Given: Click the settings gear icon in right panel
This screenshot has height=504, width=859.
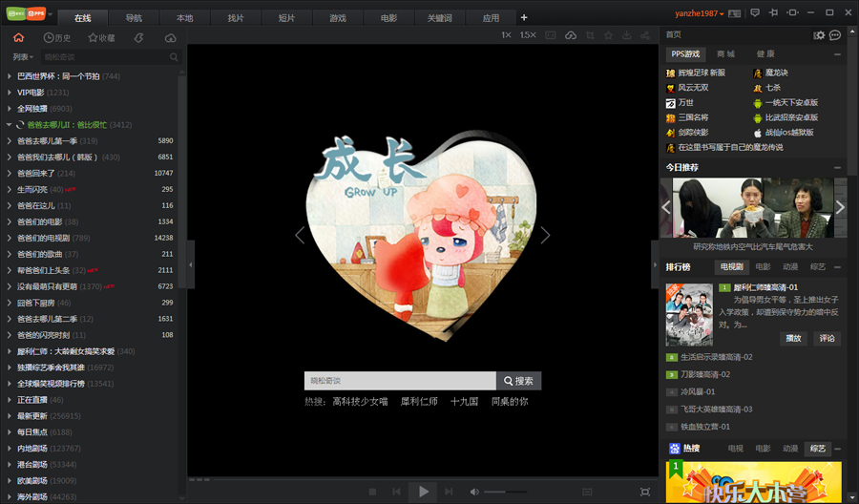Looking at the screenshot, I should [x=819, y=35].
